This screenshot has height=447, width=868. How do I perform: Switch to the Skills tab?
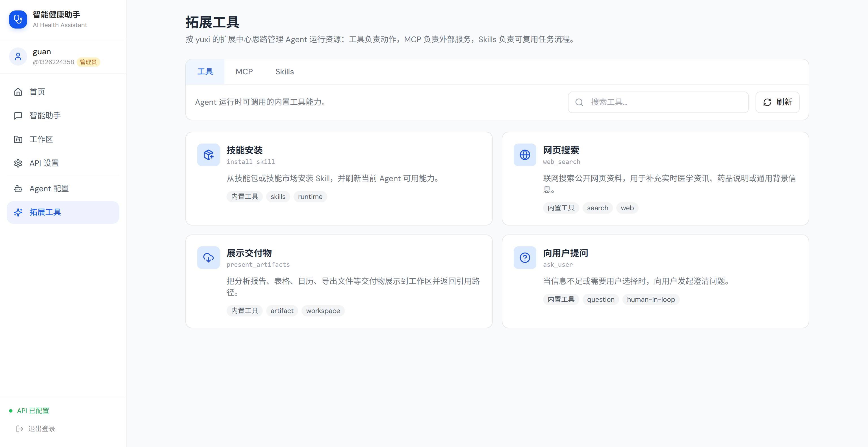(285, 71)
